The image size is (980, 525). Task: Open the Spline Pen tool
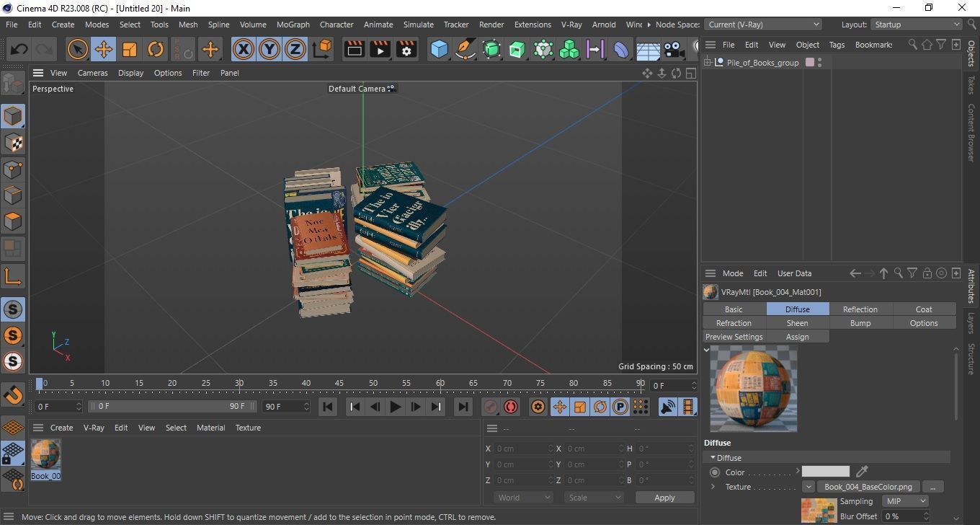pyautogui.click(x=465, y=50)
